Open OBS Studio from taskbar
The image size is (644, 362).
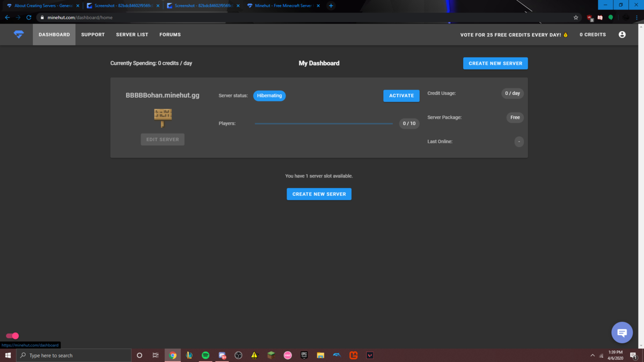[x=238, y=355]
